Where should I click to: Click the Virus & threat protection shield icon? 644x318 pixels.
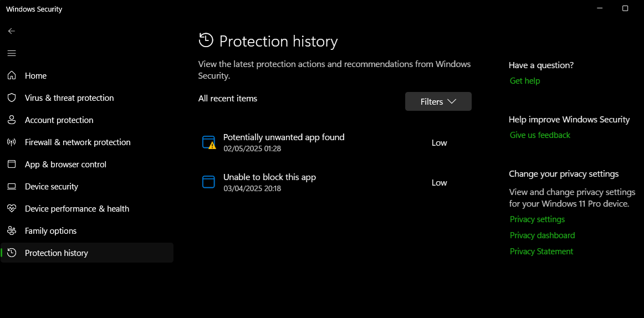pyautogui.click(x=12, y=98)
